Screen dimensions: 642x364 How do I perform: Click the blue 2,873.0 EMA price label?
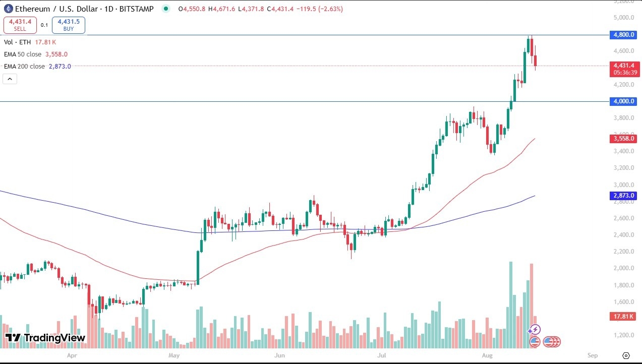pos(624,195)
